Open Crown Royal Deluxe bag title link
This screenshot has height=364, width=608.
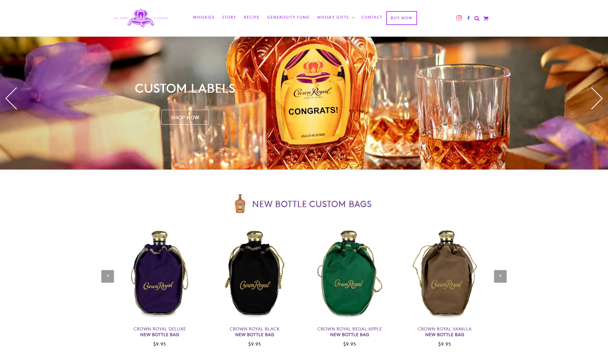160,332
